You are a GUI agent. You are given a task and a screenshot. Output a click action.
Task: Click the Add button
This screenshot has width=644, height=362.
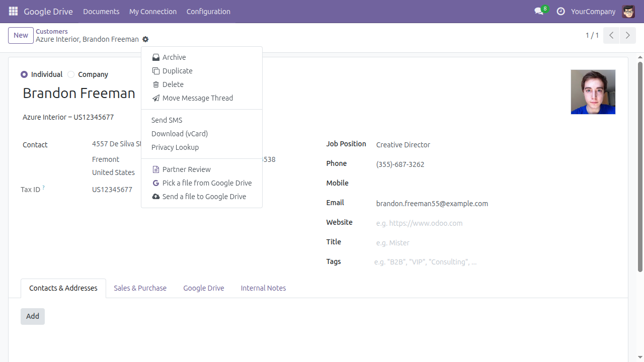[x=33, y=316]
